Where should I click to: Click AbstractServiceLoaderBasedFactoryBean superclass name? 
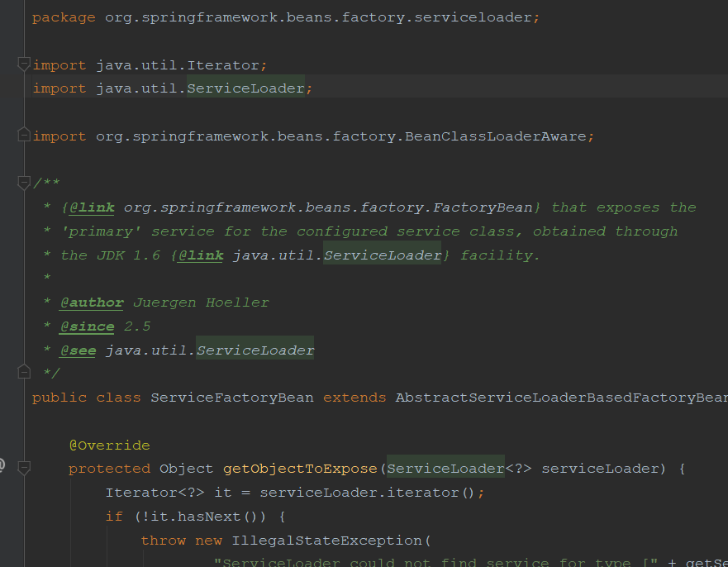(x=562, y=398)
